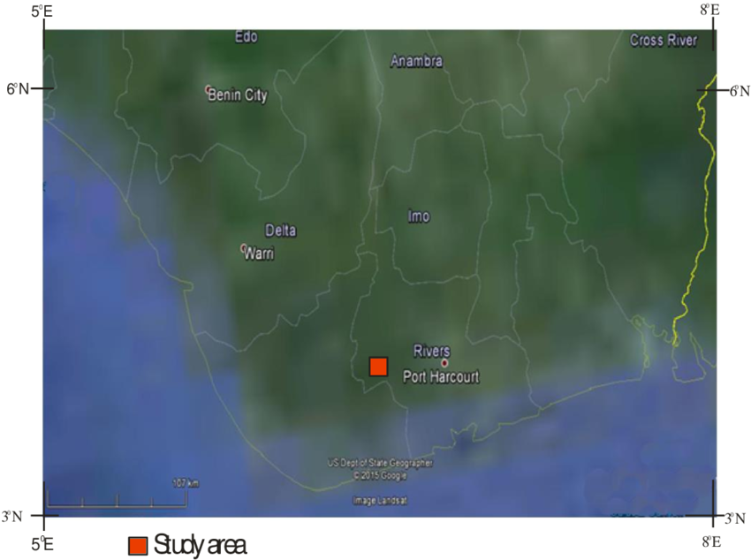Click the legend square next to Study area

pyautogui.click(x=139, y=544)
